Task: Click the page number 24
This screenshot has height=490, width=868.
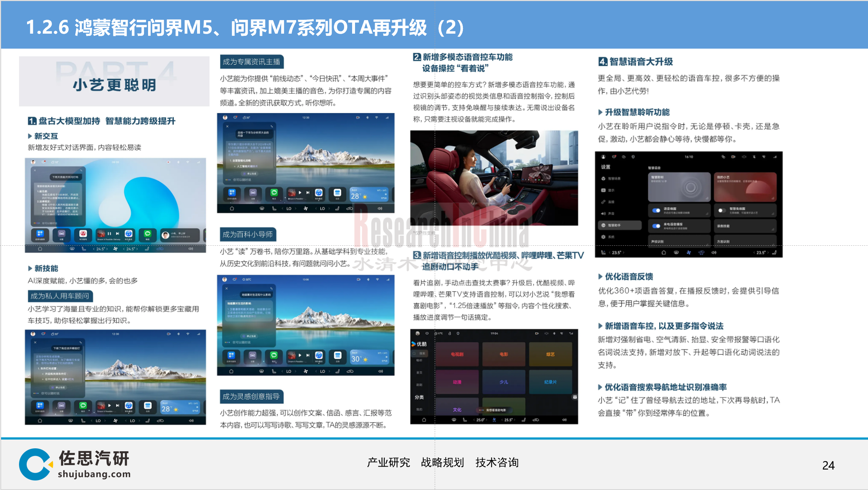Action: pyautogui.click(x=828, y=465)
